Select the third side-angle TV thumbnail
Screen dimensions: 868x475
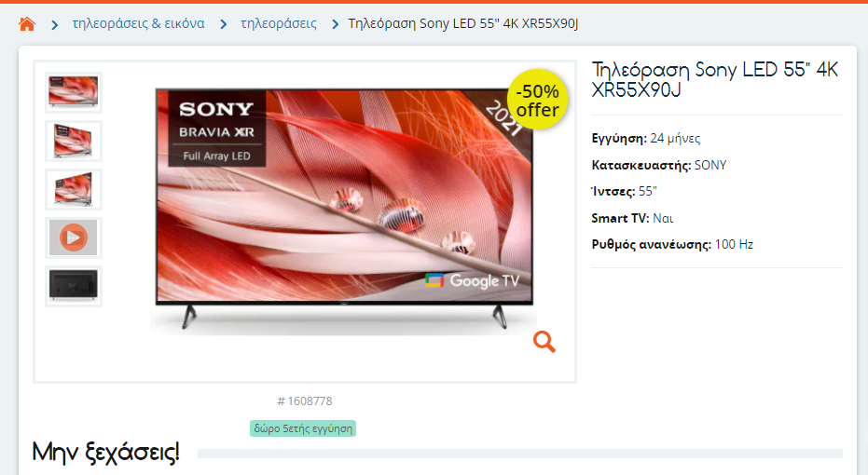click(x=73, y=189)
